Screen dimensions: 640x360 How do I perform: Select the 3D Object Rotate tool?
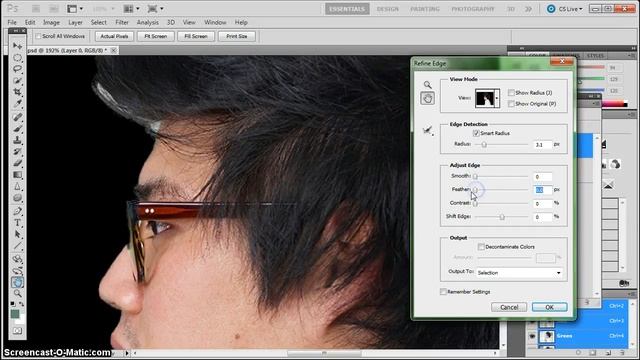click(17, 259)
